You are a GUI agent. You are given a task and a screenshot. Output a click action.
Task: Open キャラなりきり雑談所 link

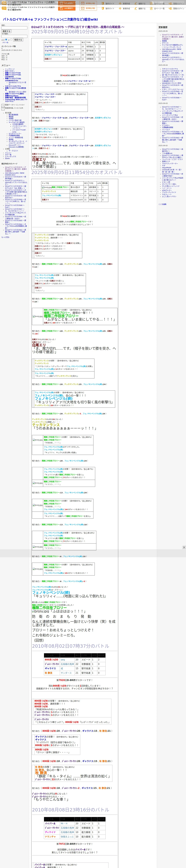pos(17,122)
